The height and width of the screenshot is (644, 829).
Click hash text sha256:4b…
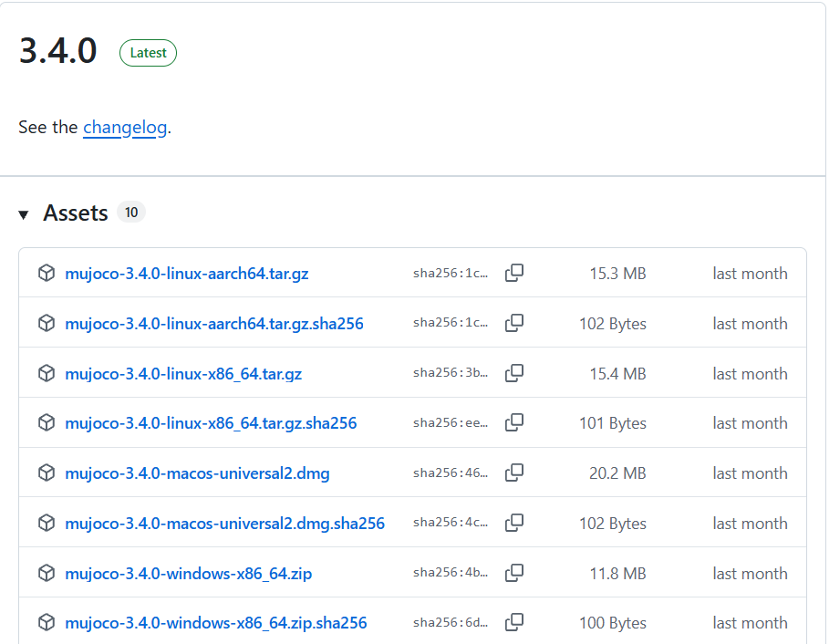(451, 573)
